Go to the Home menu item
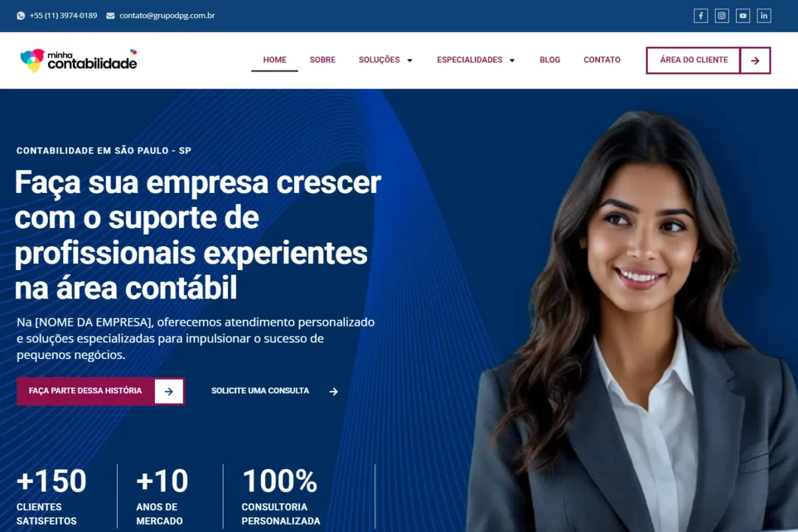Viewport: 798px width, 532px height. (x=275, y=60)
